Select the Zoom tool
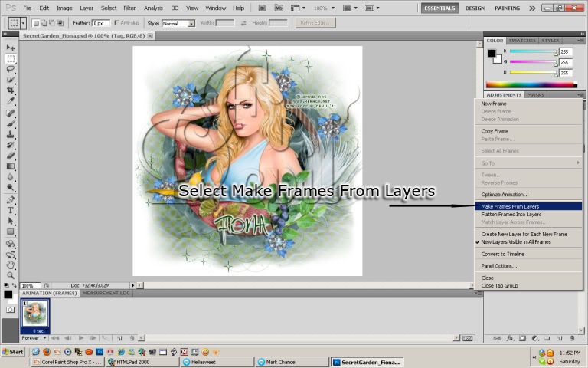The image size is (588, 368). (11, 275)
